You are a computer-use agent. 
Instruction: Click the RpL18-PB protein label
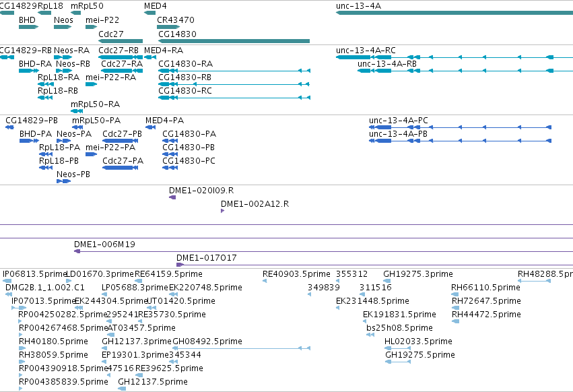59,161
